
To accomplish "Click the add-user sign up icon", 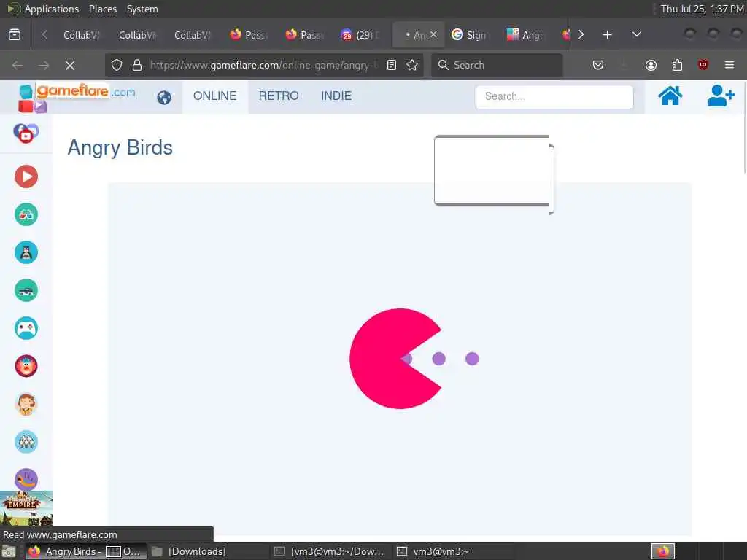I will coord(721,96).
